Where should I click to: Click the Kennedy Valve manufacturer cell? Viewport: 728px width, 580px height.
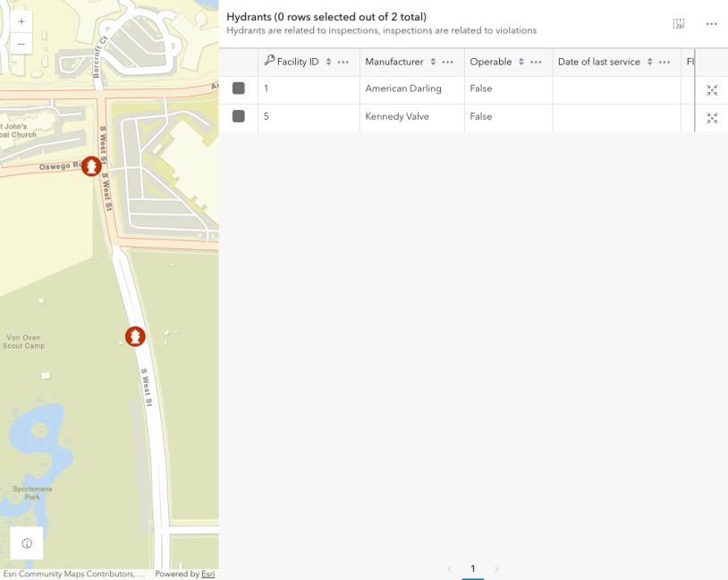(x=398, y=116)
